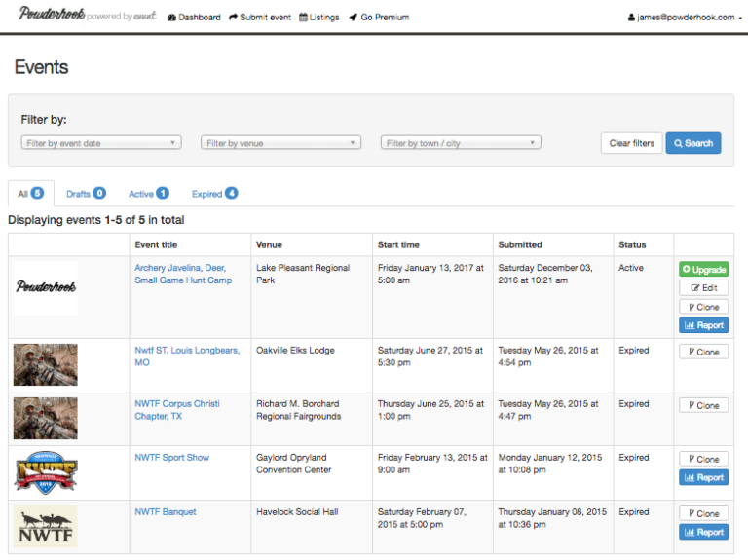Open the NWTF Banquet event title link
The image size is (748, 560).
[x=166, y=511]
